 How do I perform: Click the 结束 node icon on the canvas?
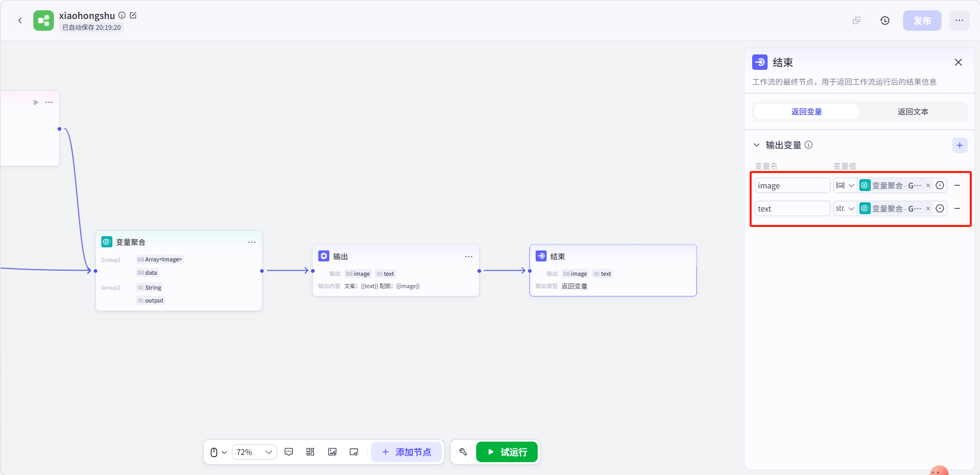tap(541, 256)
